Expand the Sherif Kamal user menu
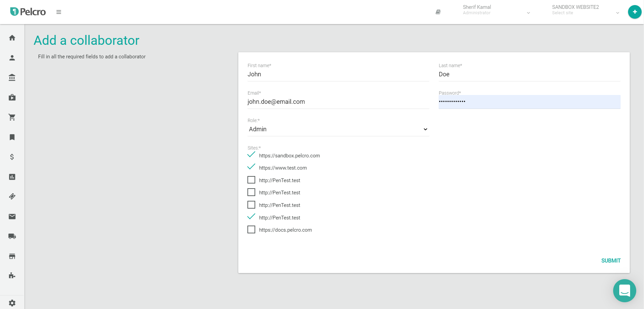The image size is (644, 309). coord(496,10)
